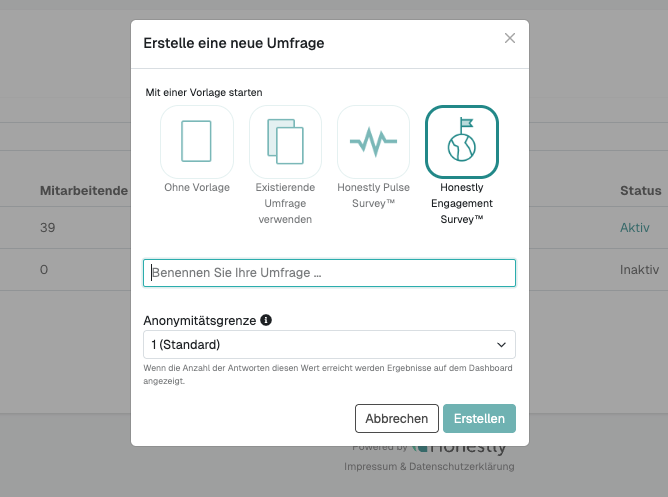Focus the 'Benennen Sie Ihre Umfrage' text field
This screenshot has width=668, height=497.
pyautogui.click(x=329, y=272)
